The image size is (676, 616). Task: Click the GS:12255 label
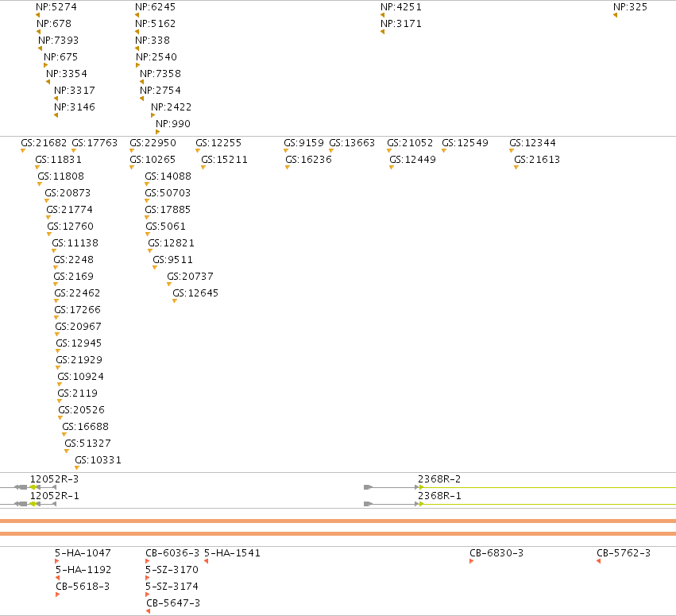click(x=218, y=143)
